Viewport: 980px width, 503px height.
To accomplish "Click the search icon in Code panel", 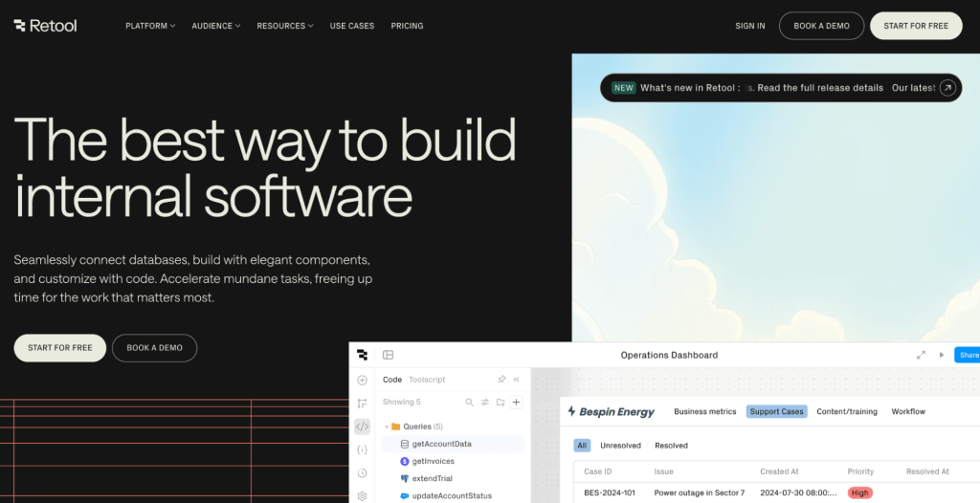I will pos(469,403).
